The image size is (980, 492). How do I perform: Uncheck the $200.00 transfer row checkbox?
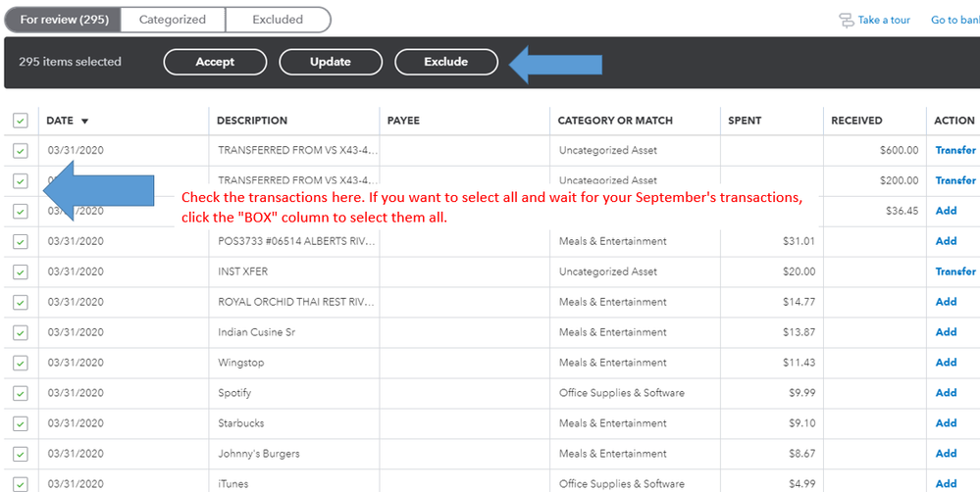click(21, 181)
